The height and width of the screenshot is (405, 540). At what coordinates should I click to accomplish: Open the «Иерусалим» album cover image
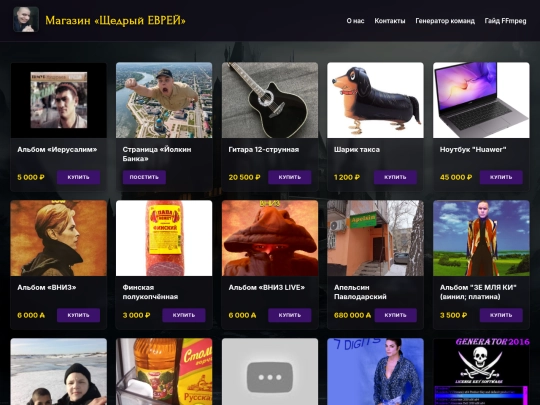tap(59, 100)
